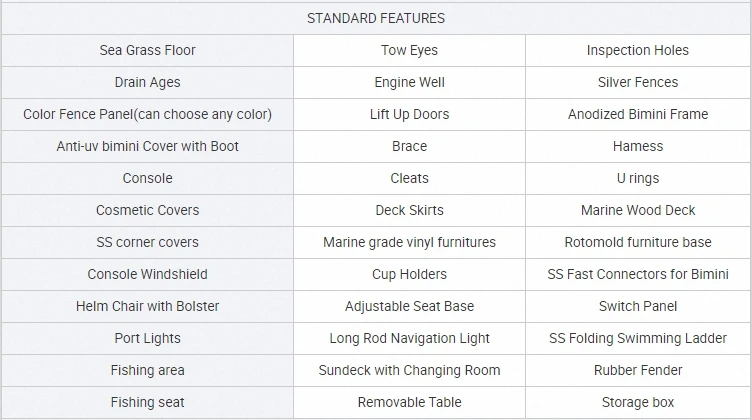This screenshot has width=752, height=420.
Task: Click the STANDARD FEATURES table header
Action: 376,18
